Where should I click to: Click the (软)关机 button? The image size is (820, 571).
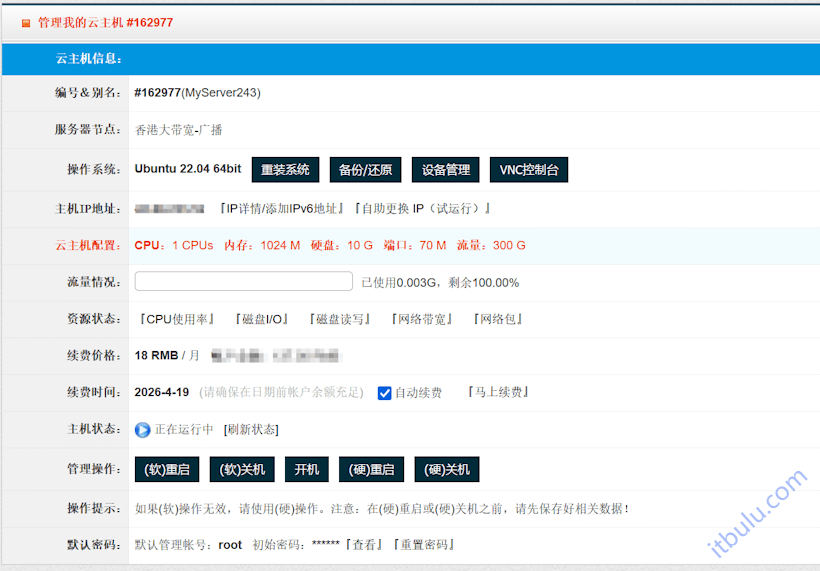pos(242,469)
